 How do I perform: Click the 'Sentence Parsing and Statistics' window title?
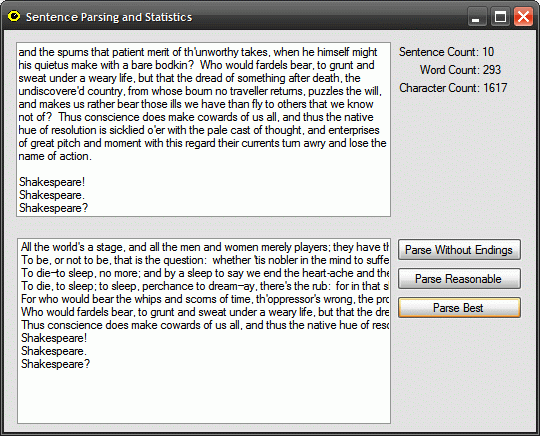click(x=109, y=17)
